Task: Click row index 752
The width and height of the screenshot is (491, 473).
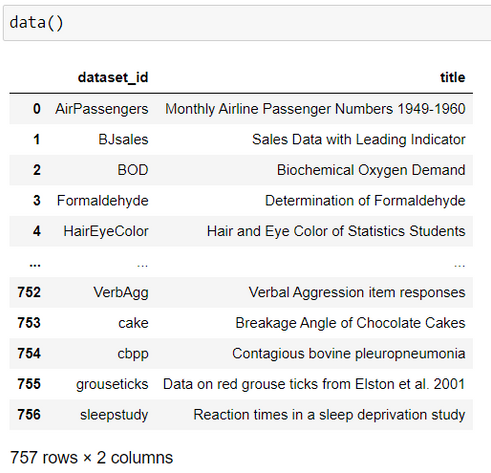Action: point(29,292)
